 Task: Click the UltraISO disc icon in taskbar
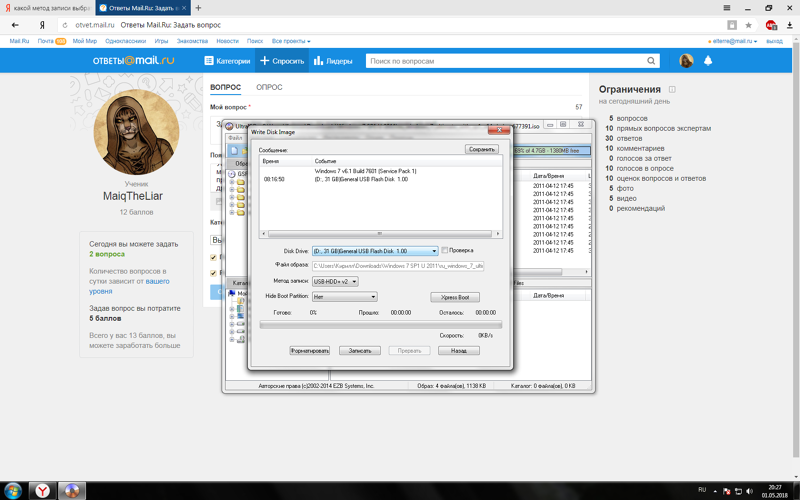[x=72, y=491]
